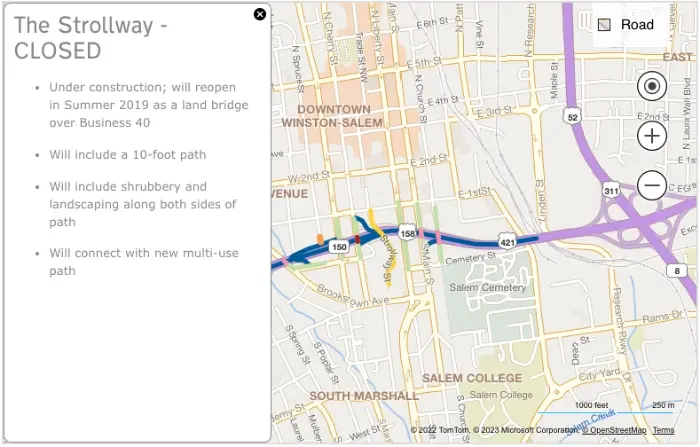Click the Route 421 highway shield

tap(507, 242)
